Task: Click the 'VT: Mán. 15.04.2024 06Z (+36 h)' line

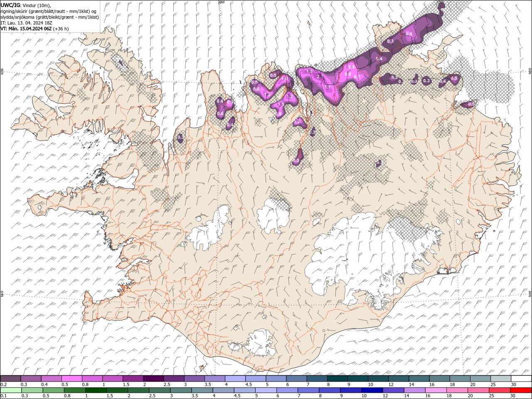Action: 34,29
